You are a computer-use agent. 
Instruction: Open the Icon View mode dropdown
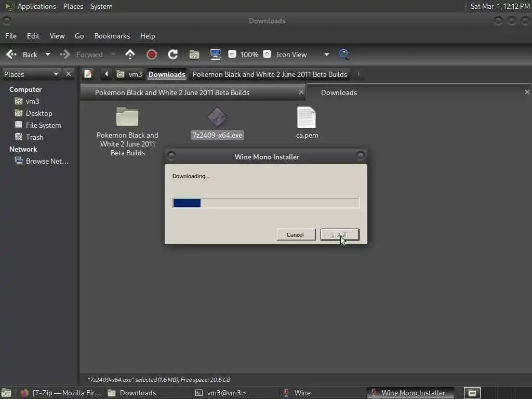click(302, 55)
